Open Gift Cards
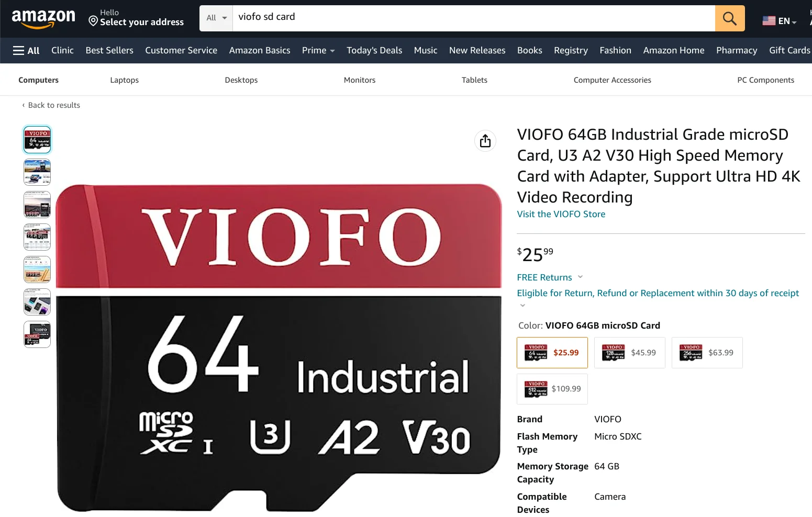Viewport: 812px width, 517px height. point(789,50)
